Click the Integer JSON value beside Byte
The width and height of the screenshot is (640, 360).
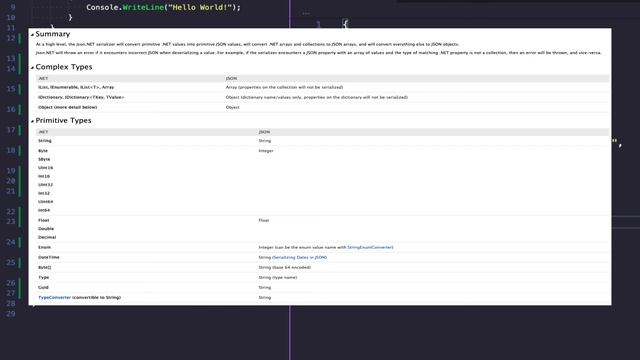(x=266, y=151)
